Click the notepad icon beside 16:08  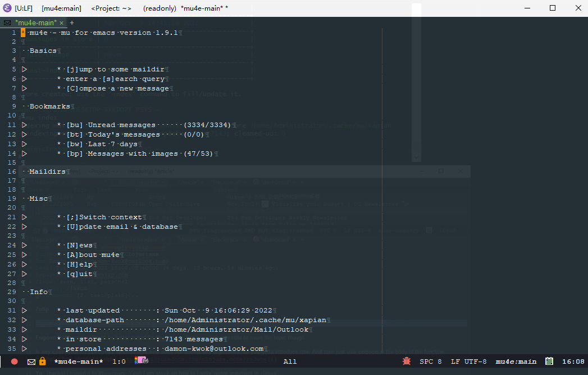tap(549, 361)
